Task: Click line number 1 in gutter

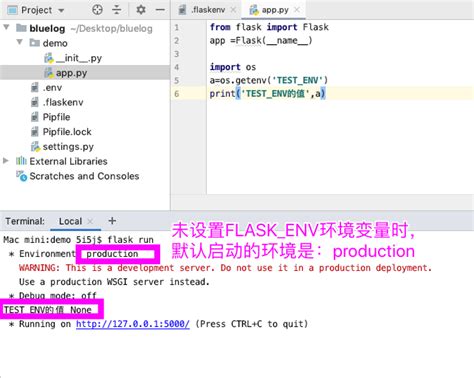Action: (177, 27)
